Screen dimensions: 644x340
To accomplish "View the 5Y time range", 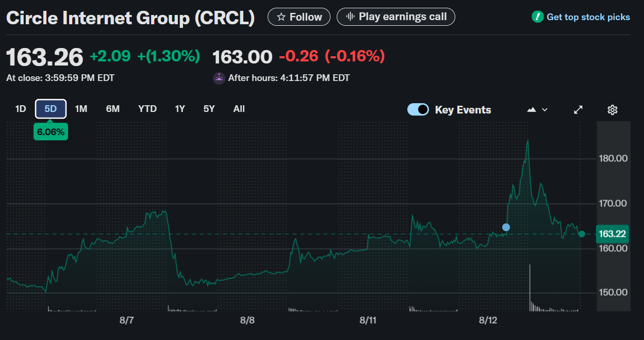I will pos(209,109).
